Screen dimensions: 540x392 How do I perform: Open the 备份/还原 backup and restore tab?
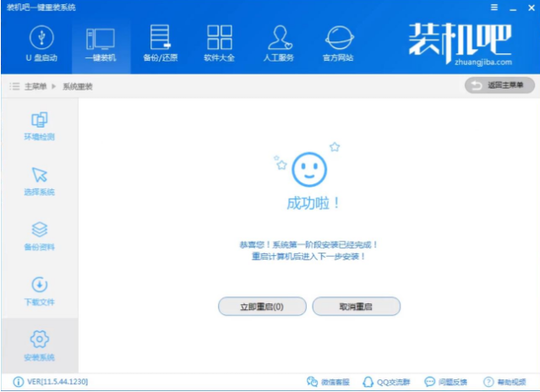tap(159, 44)
